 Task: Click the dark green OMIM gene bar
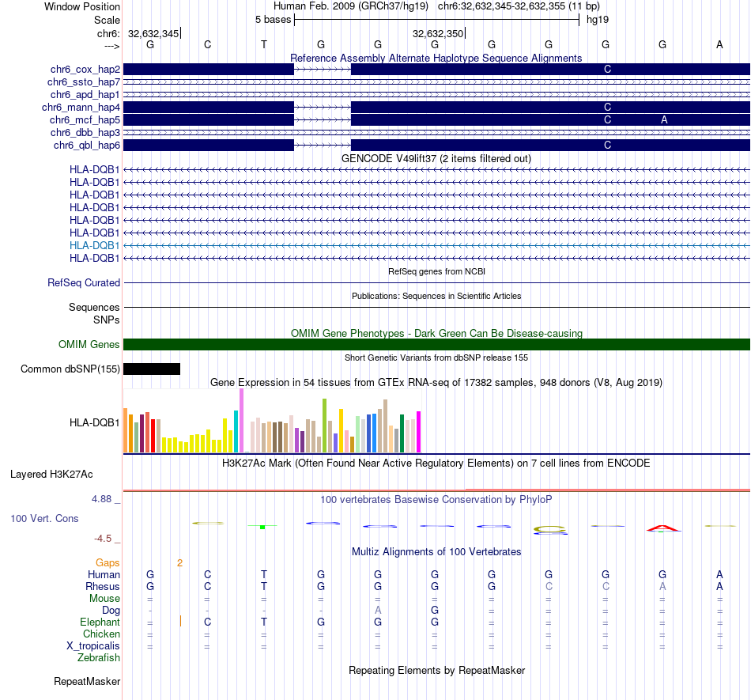[x=436, y=345]
